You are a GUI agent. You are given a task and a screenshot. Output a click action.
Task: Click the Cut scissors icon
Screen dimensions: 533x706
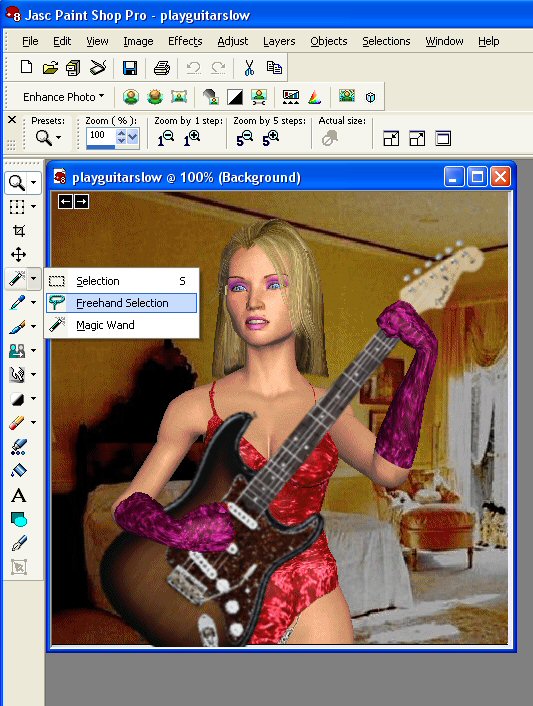tap(249, 68)
